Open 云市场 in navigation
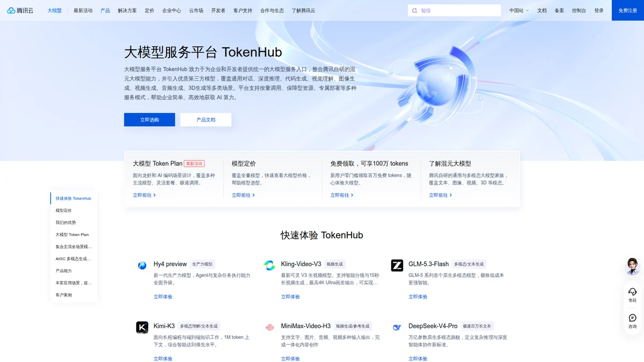Viewport: 644px width, 362px height. pos(196,10)
